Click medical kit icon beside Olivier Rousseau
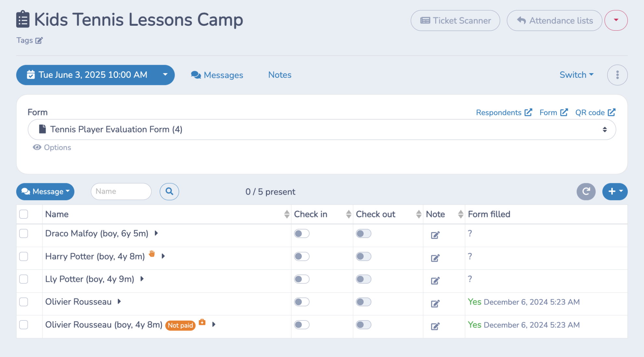 (202, 322)
